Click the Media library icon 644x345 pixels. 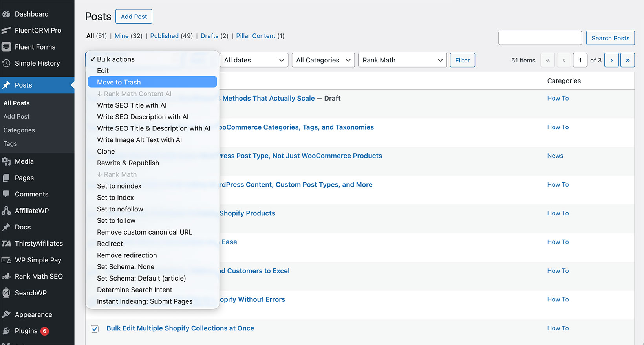pos(6,161)
